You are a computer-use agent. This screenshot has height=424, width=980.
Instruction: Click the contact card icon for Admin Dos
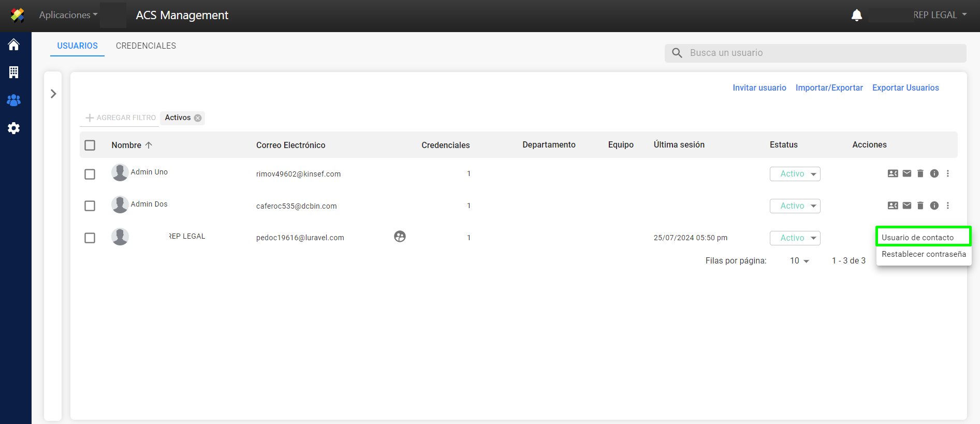click(x=893, y=206)
